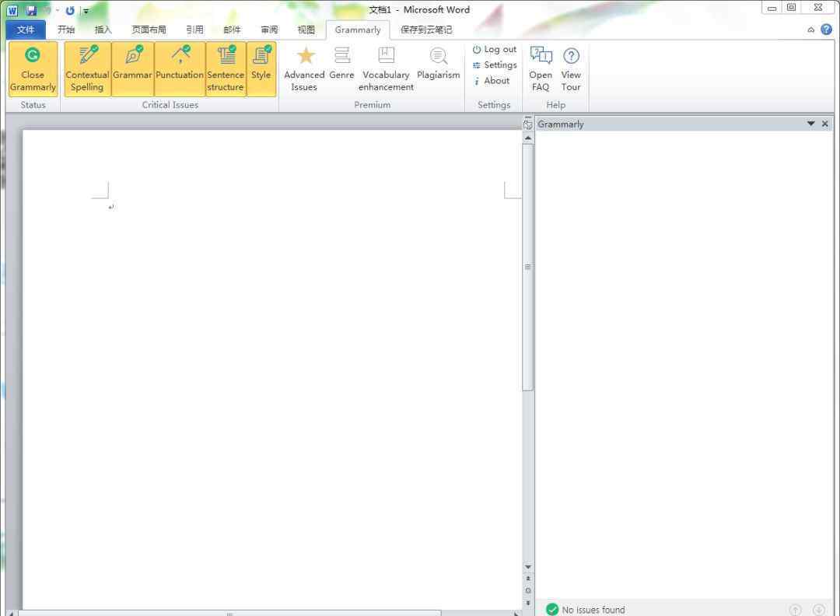
Task: Click the previous page browse button
Action: [x=528, y=579]
